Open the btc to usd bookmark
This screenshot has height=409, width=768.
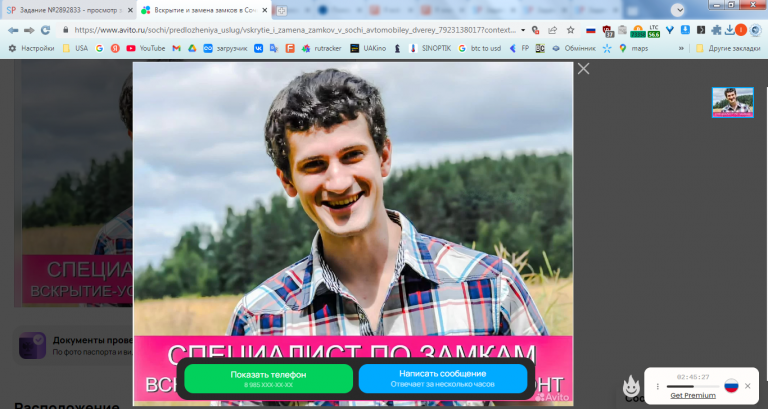[x=479, y=48]
